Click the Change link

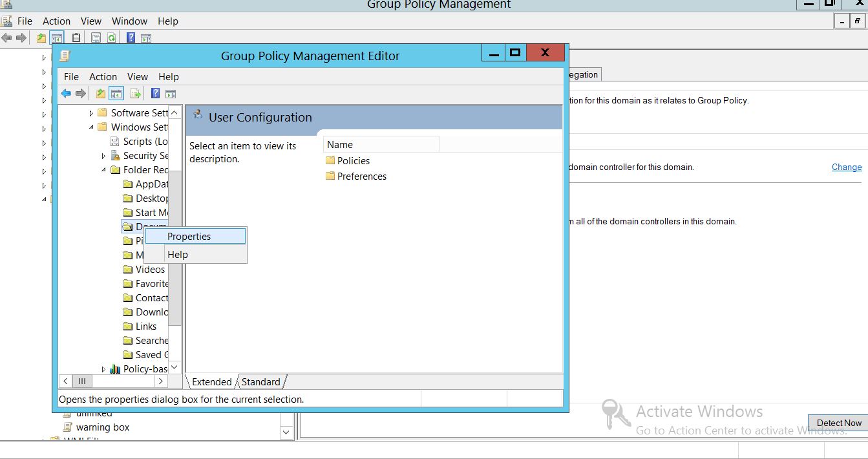[x=846, y=167]
